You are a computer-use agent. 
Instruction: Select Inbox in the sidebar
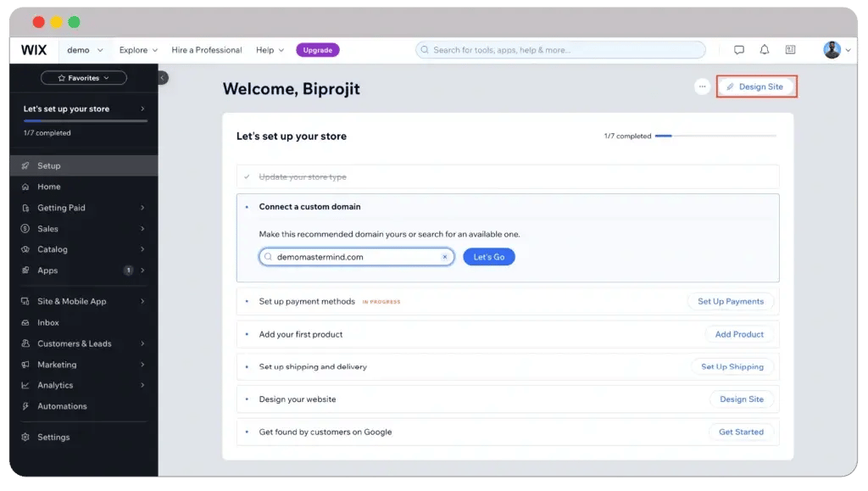(48, 323)
